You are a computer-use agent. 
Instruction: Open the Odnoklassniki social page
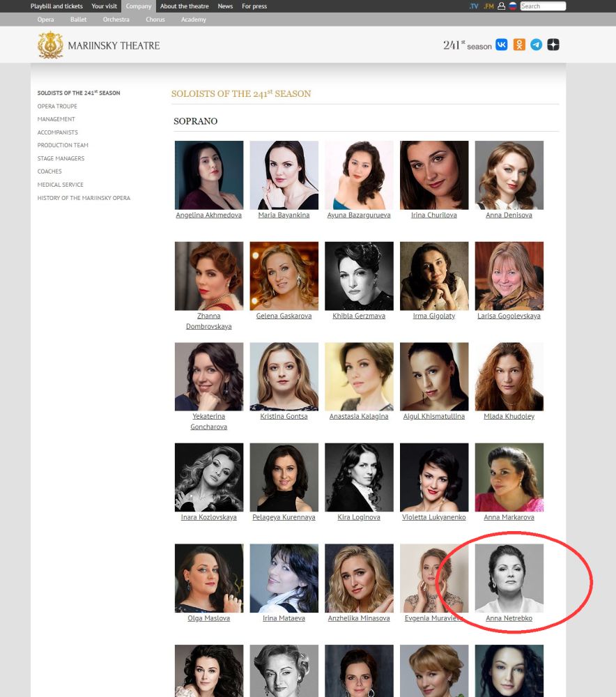519,45
